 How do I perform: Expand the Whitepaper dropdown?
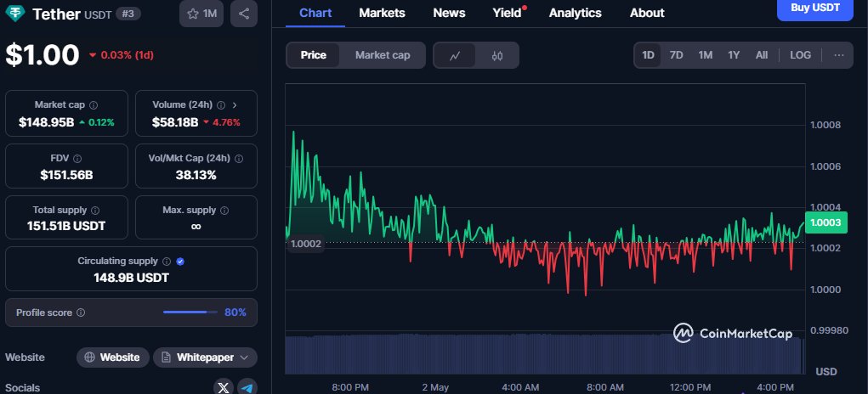pyautogui.click(x=205, y=357)
